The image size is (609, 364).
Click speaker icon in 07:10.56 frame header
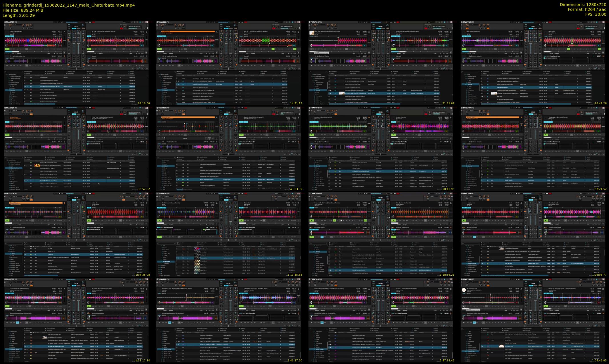click(x=60, y=22)
